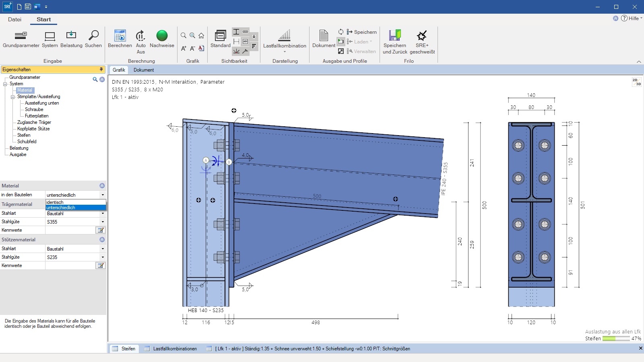Image resolution: width=644 pixels, height=362 pixels.
Task: Toggle the Eigenschaften panel pin
Action: point(101,70)
